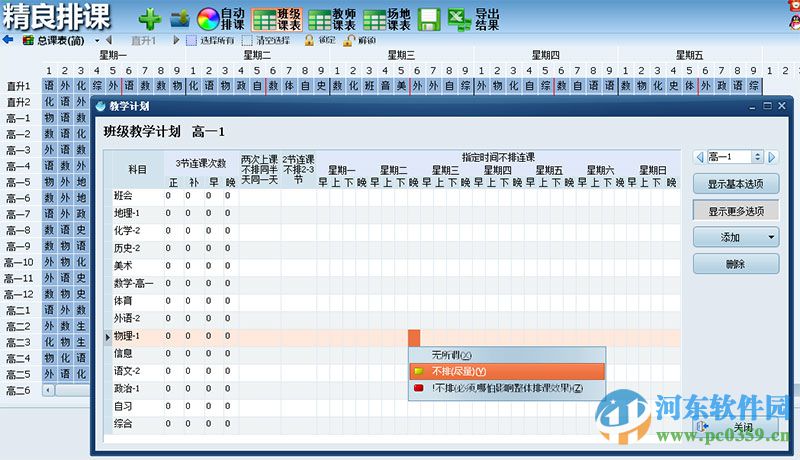Click 显示基本选项 button
This screenshot has height=460, width=800.
(x=736, y=184)
